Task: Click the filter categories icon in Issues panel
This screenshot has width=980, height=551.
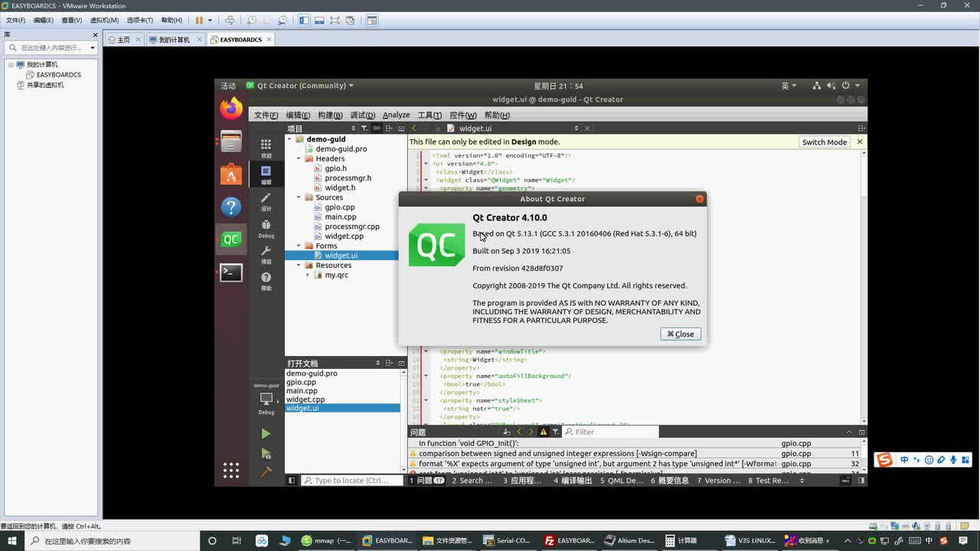Action: click(556, 432)
